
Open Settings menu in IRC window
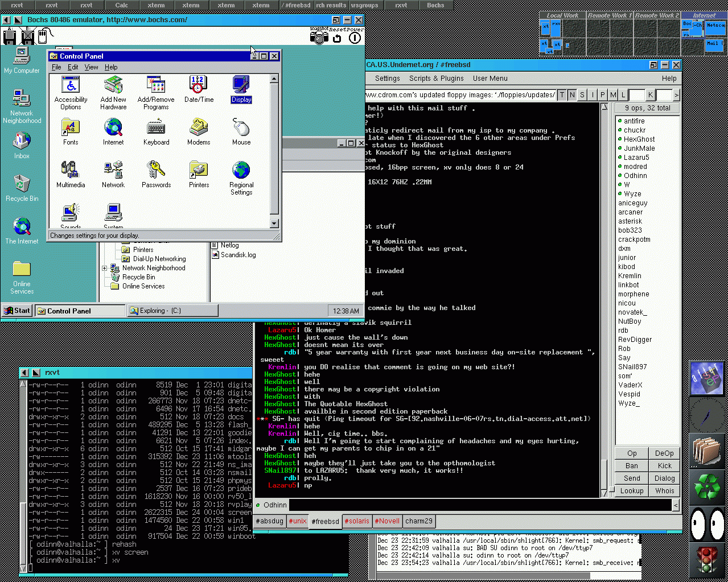(388, 79)
